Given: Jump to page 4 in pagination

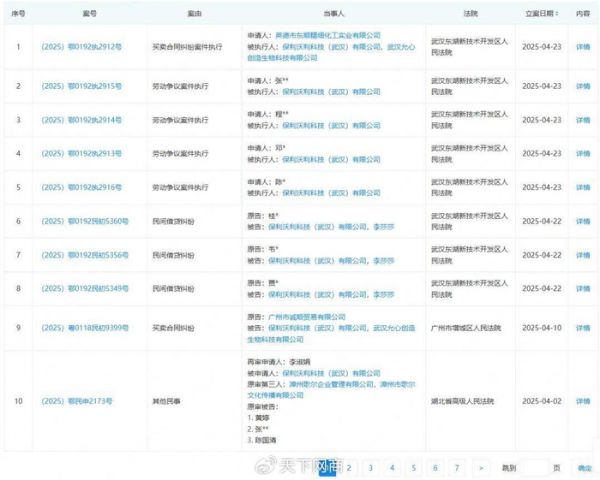Looking at the screenshot, I should (392, 467).
